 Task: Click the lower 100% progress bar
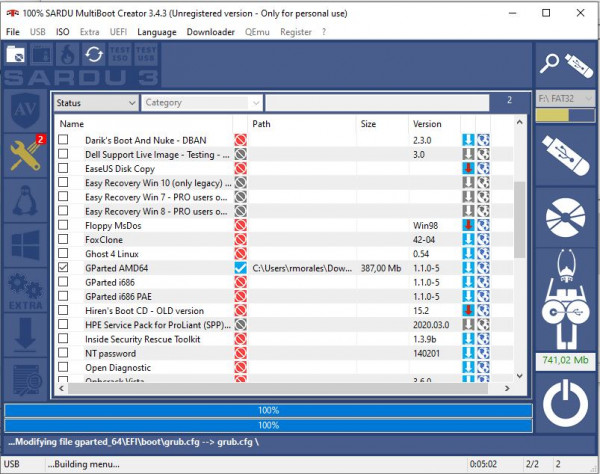tap(268, 425)
